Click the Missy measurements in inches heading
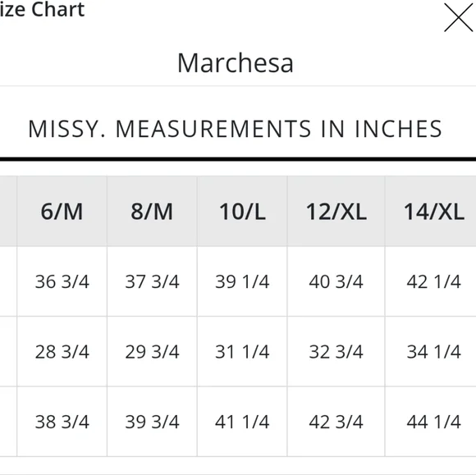This screenshot has width=476, height=475. pyautogui.click(x=236, y=129)
